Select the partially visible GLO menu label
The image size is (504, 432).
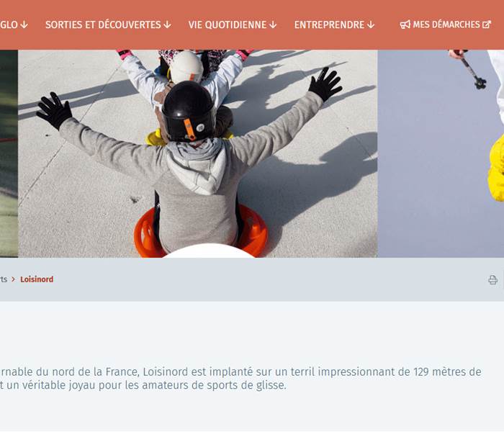click(x=9, y=24)
